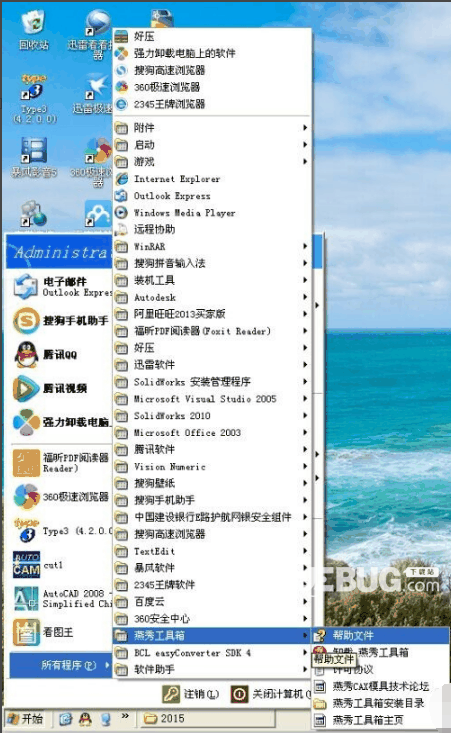451x733 pixels.
Task: Launch 360极速浏览器 at top of programs list
Action: [213, 87]
